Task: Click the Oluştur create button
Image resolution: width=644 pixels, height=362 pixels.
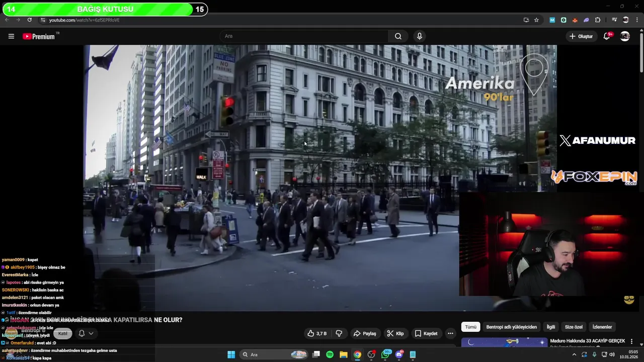Action: coord(581,36)
